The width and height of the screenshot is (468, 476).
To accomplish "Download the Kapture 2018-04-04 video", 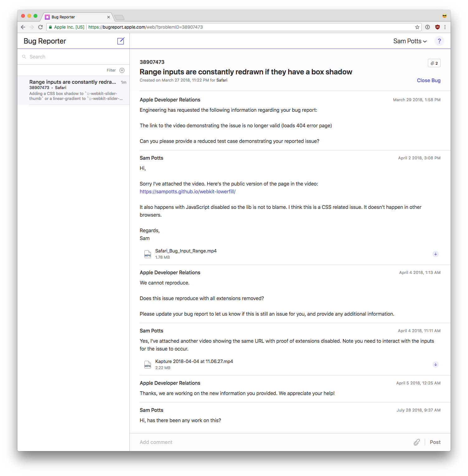I will point(436,365).
